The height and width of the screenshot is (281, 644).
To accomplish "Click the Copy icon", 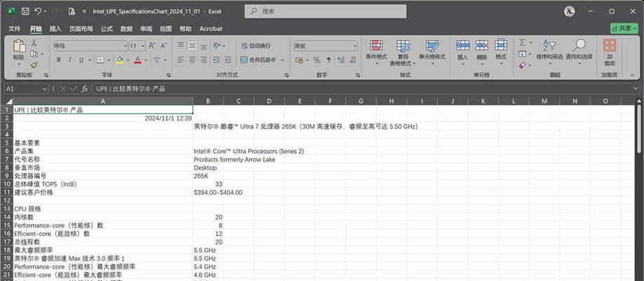I will coord(33,54).
